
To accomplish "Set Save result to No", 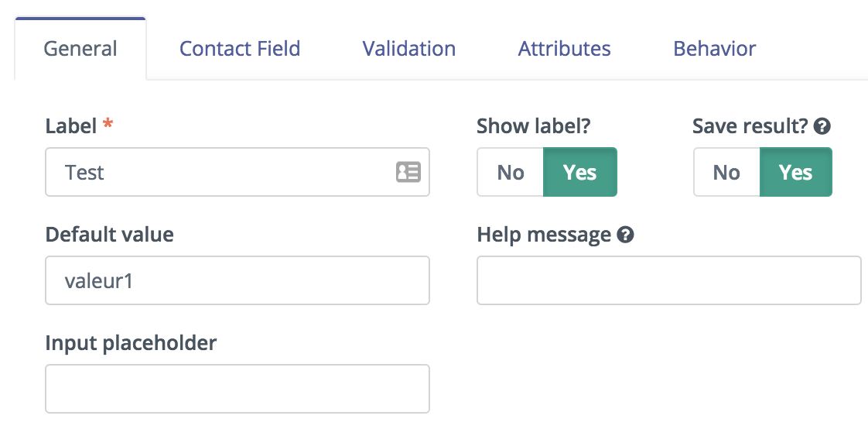I will 726,172.
